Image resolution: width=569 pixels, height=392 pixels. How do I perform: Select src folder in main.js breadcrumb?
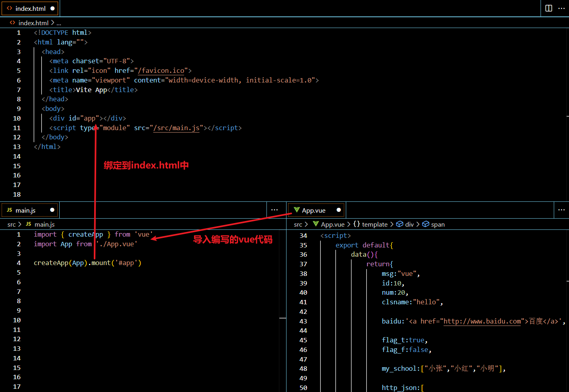(12, 225)
